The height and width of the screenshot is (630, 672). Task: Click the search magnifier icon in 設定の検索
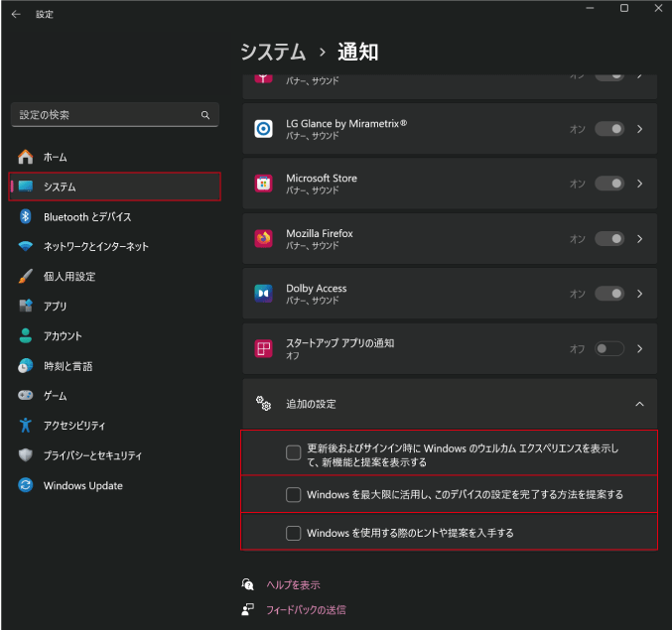point(205,115)
